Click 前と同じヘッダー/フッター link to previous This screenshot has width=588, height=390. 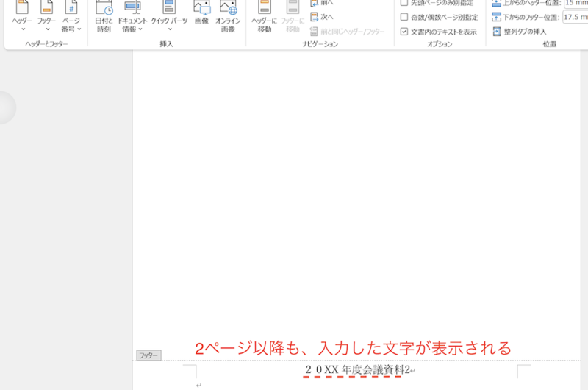347,32
